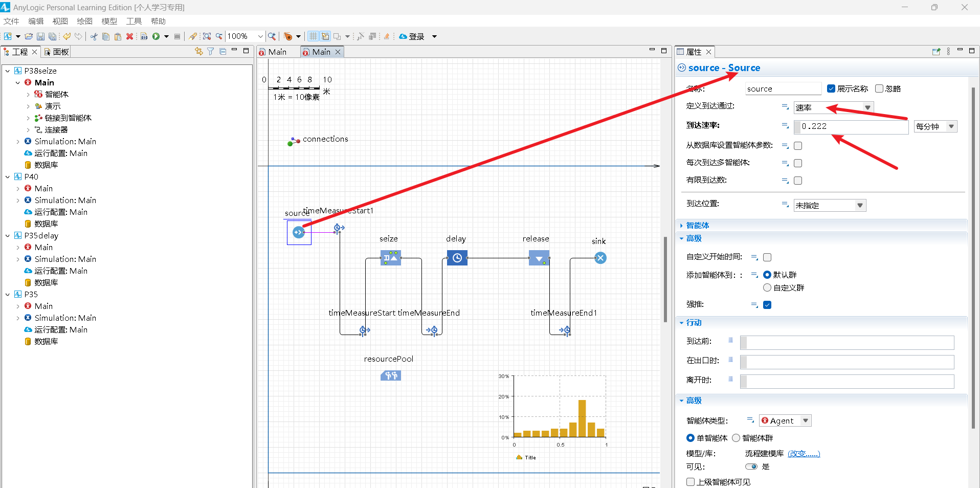Click the Build model icon

[x=144, y=36]
